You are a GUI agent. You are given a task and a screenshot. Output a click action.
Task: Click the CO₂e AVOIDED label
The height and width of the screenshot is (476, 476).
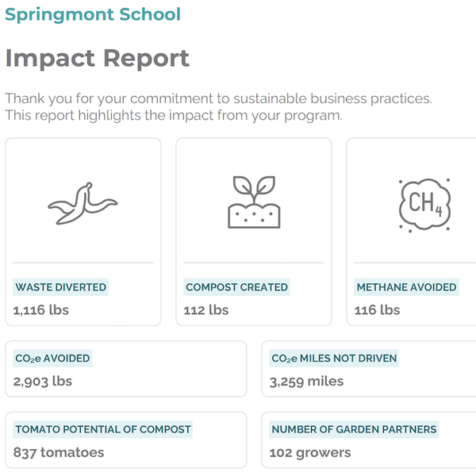click(52, 359)
